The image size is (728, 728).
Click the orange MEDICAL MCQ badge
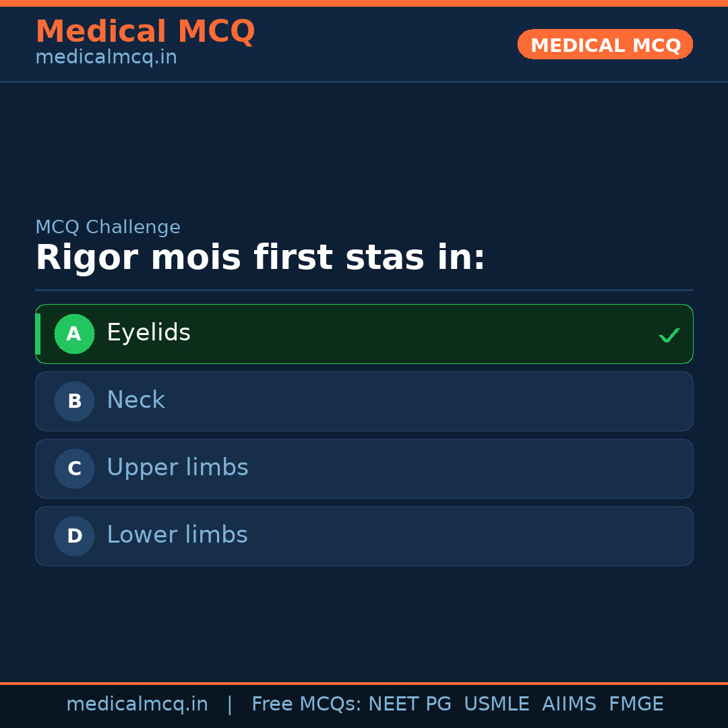pyautogui.click(x=605, y=44)
